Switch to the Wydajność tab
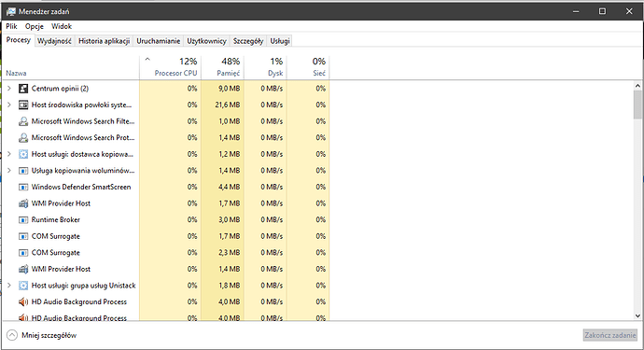This screenshot has height=350, width=644. [x=54, y=41]
